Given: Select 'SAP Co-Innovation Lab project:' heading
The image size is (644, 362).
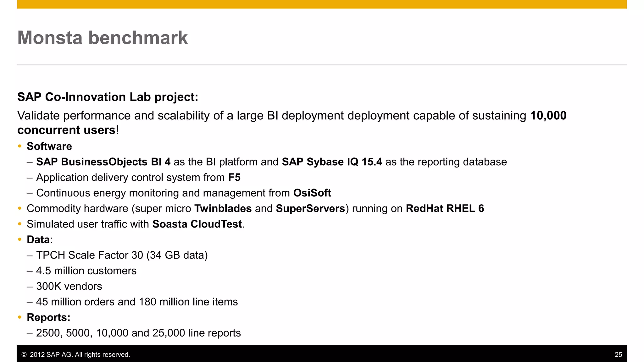Looking at the screenshot, I should tap(108, 97).
